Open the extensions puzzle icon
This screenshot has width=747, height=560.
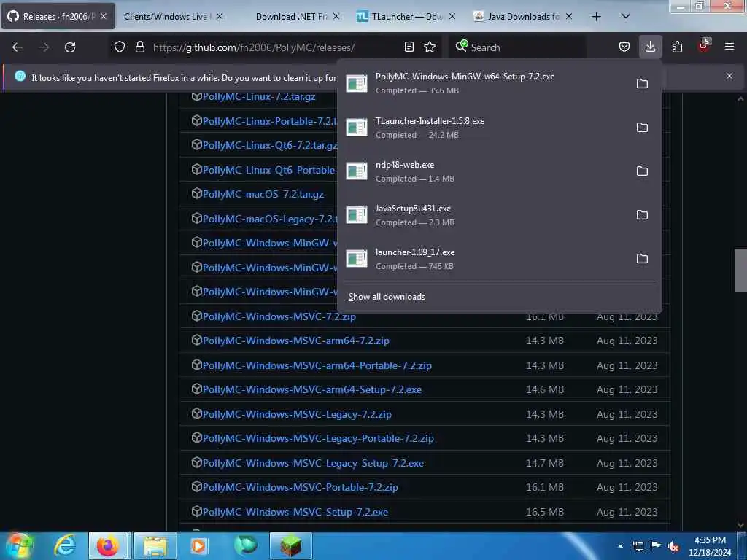[x=677, y=47]
